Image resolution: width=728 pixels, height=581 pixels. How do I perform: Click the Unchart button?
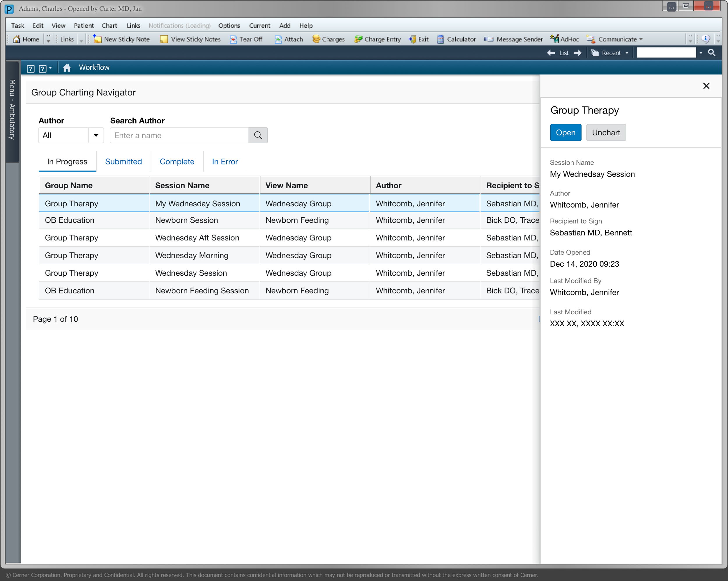(606, 133)
